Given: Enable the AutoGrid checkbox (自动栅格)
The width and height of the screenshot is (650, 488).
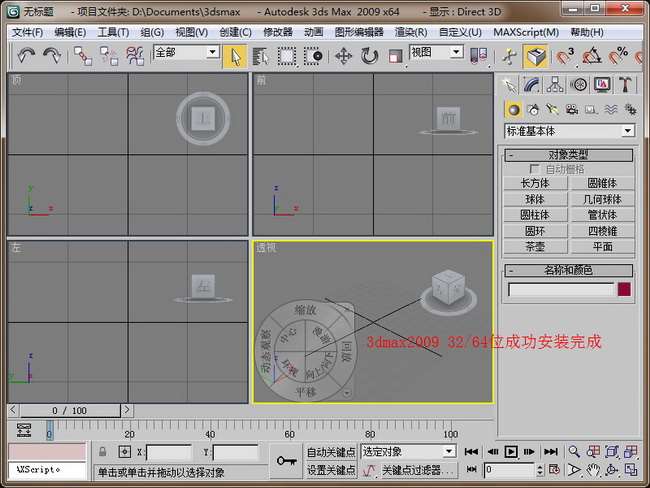Looking at the screenshot, I should (534, 169).
